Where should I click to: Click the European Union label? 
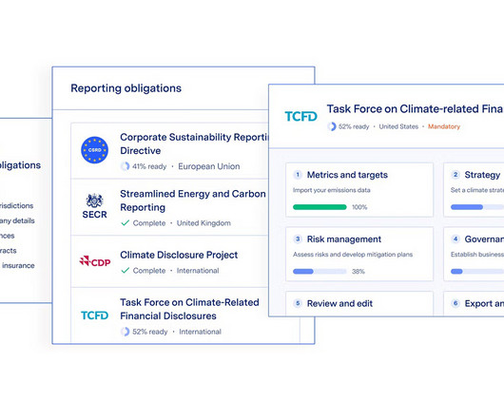(209, 166)
